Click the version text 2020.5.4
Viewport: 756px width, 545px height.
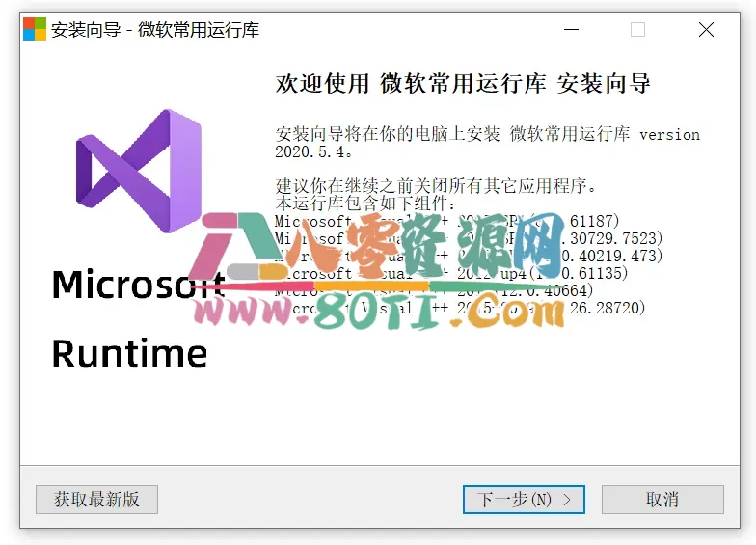[312, 152]
